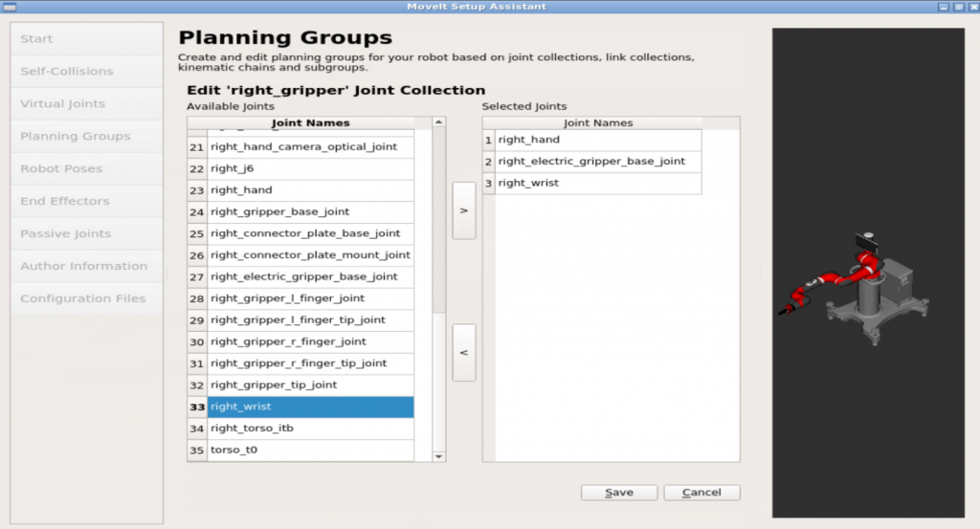This screenshot has width=980, height=529.
Task: Minimize the MoveIt Setup Assistant window
Action: click(943, 7)
